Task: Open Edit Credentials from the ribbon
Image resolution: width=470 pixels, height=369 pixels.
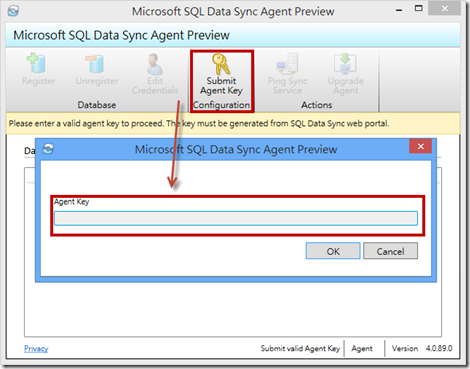Action: pyautogui.click(x=155, y=74)
